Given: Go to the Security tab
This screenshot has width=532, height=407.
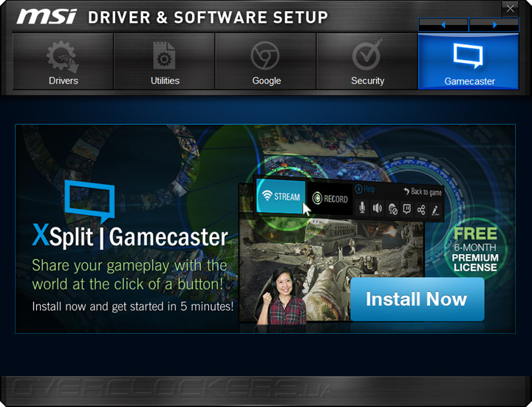Looking at the screenshot, I should tap(367, 61).
